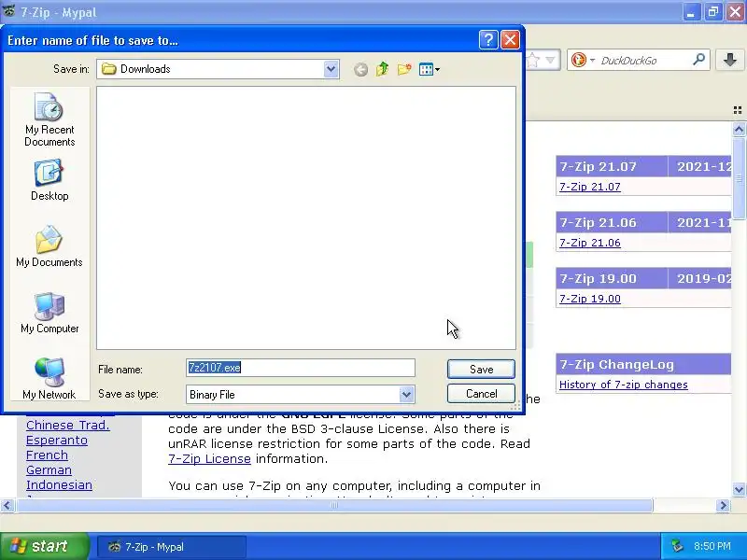
Task: Cancel the save dialog
Action: point(481,394)
